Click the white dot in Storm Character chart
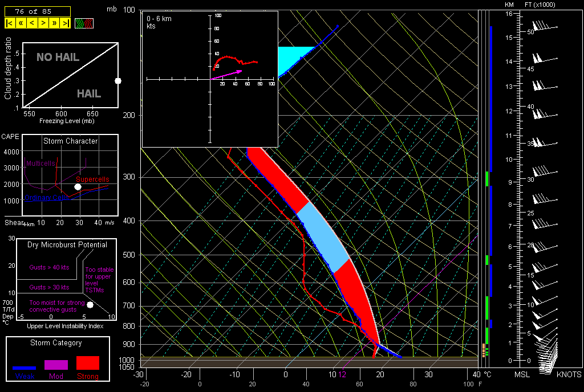Viewport: 584px width, 392px height. click(x=78, y=187)
